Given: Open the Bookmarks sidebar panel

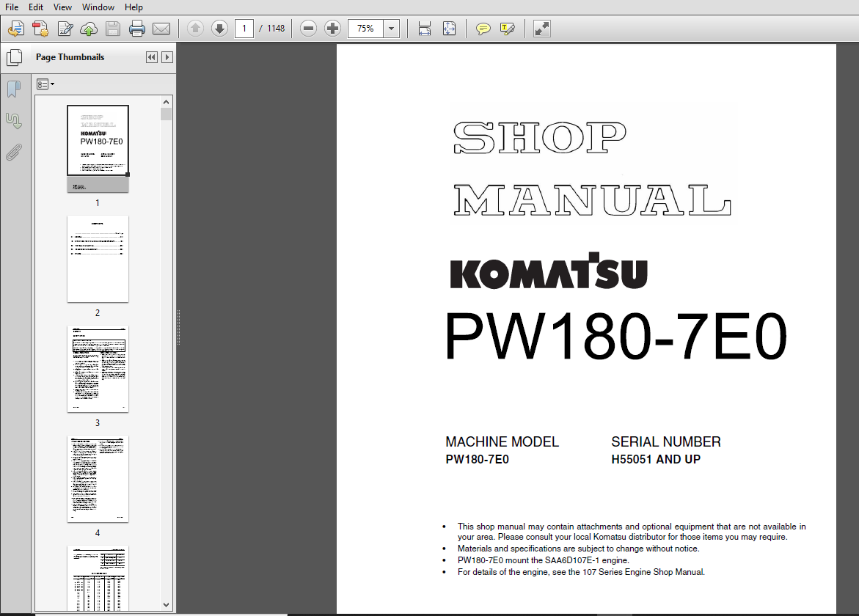Looking at the screenshot, I should click(x=14, y=89).
